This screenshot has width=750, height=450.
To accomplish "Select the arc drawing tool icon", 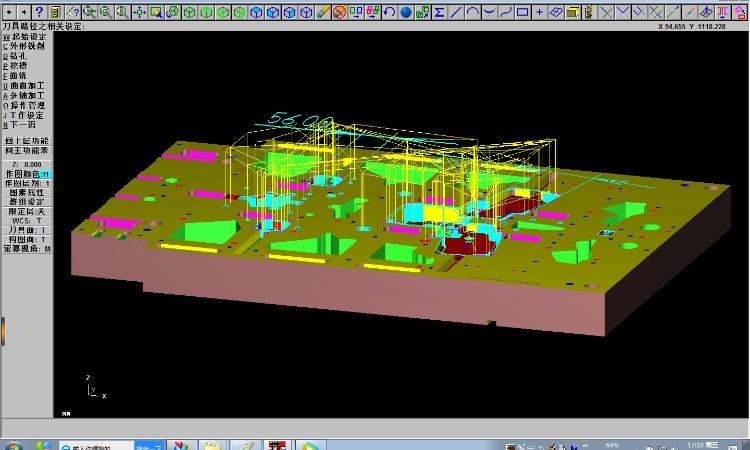I will point(473,12).
